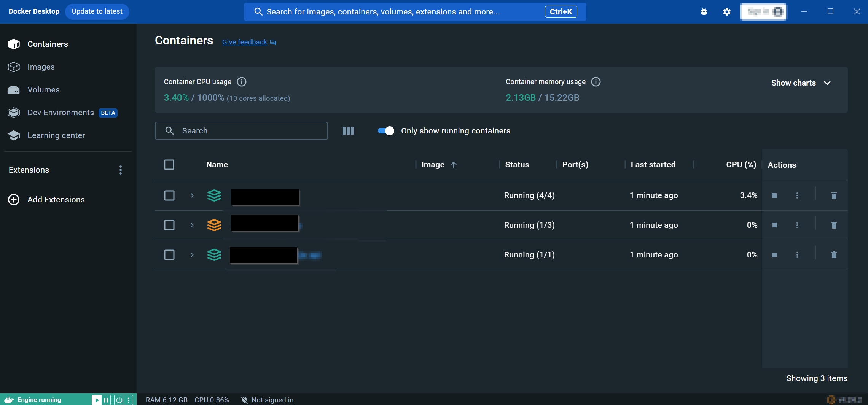
Task: Expand Show charts dropdown
Action: tap(801, 83)
